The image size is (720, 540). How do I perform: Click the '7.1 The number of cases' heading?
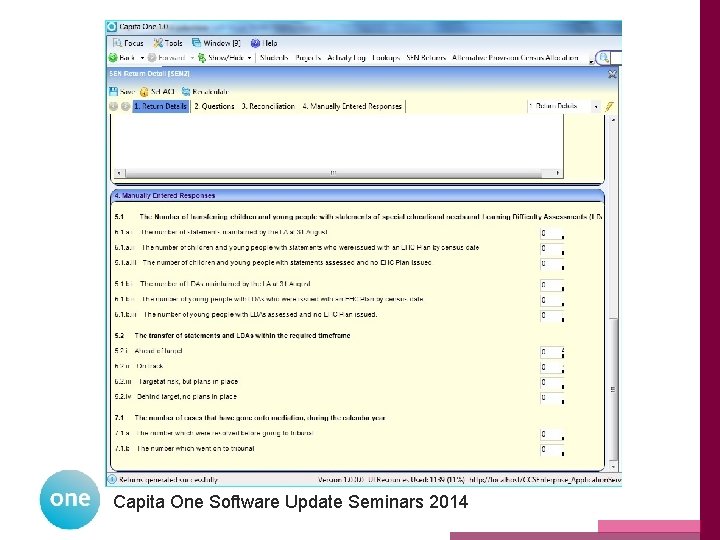(x=250, y=418)
